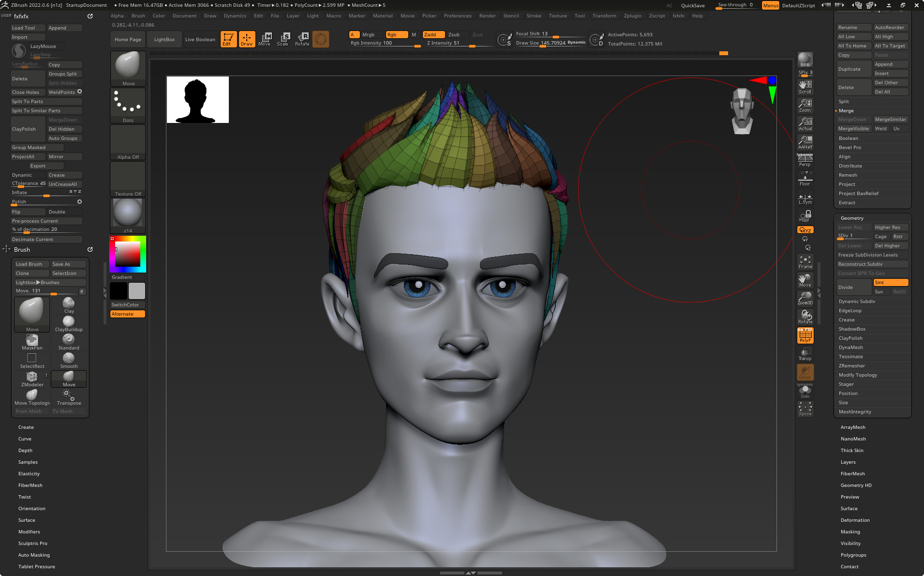Click the Live Boolean button

[200, 40]
